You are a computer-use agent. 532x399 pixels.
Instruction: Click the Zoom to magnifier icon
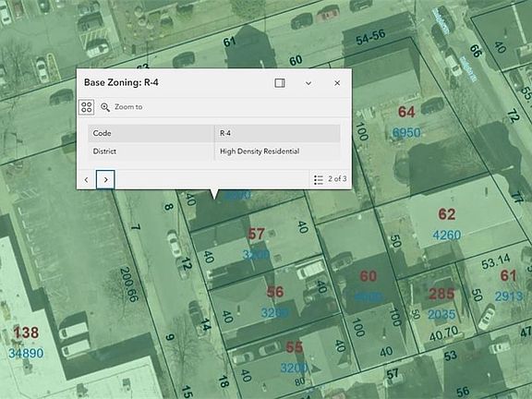(x=105, y=107)
